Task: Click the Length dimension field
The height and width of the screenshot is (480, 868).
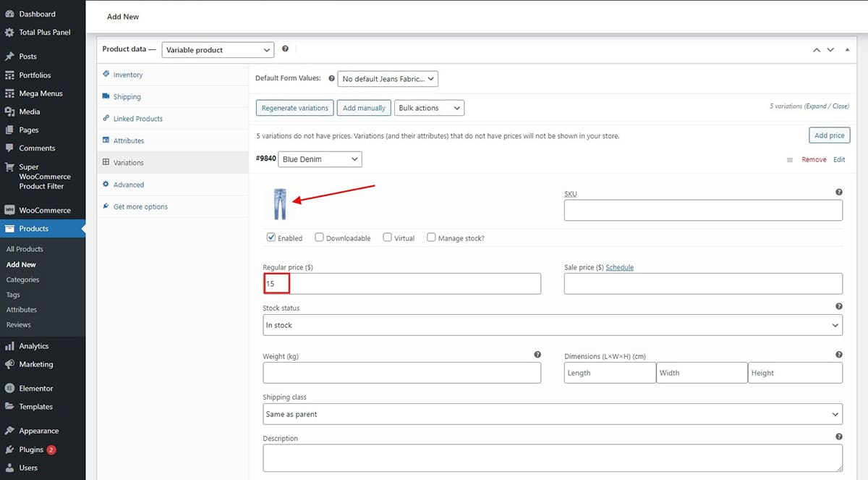Action: pos(610,373)
